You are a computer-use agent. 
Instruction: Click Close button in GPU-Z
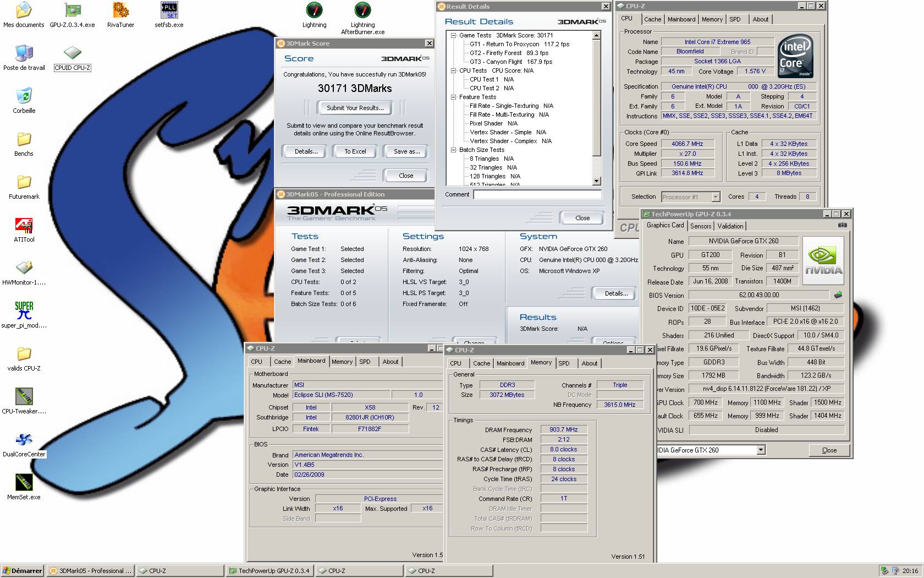point(829,450)
